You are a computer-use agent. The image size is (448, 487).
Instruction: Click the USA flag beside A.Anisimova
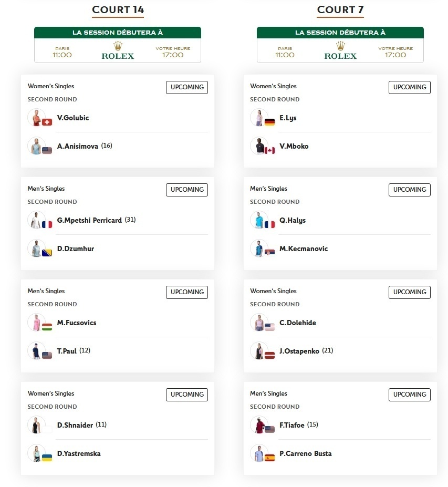(47, 150)
